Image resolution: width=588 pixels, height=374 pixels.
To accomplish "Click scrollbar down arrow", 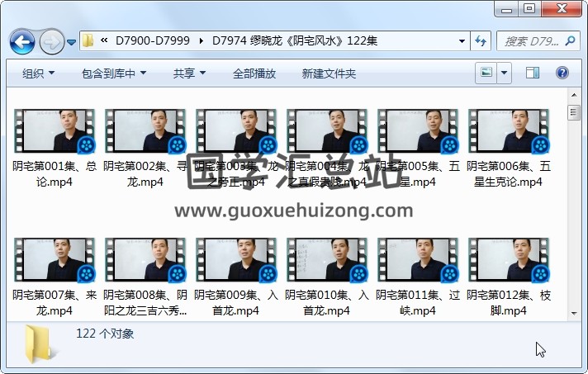I will point(574,314).
